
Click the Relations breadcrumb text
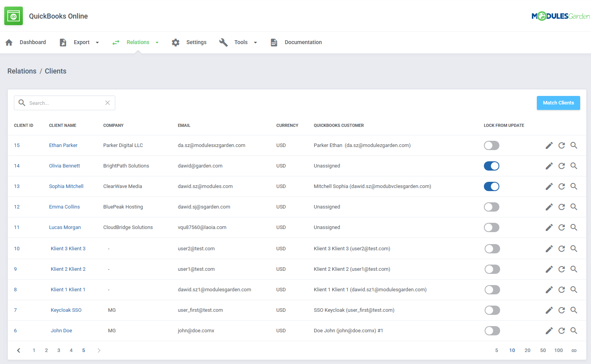coord(22,71)
